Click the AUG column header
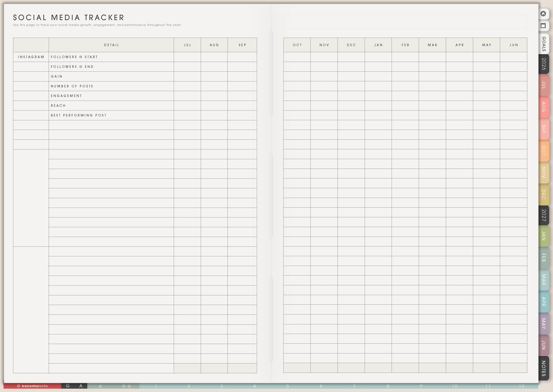This screenshot has height=392, width=553. coord(214,45)
